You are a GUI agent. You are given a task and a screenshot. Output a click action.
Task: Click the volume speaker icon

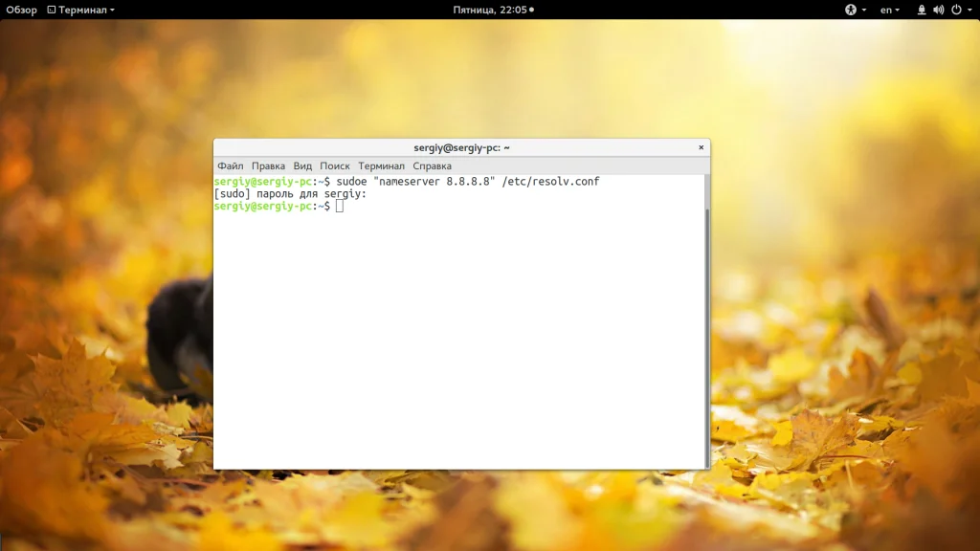click(x=938, y=10)
